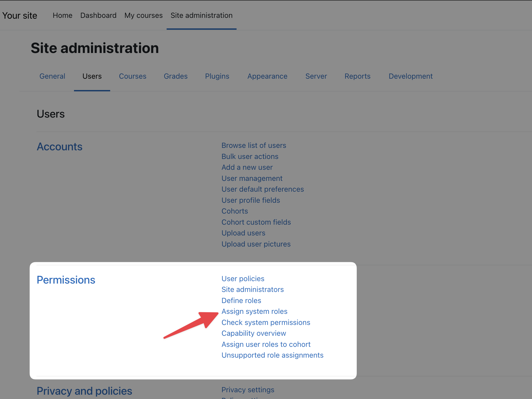Go to Dashboard in top navigation
Image resolution: width=532 pixels, height=399 pixels.
(98, 15)
